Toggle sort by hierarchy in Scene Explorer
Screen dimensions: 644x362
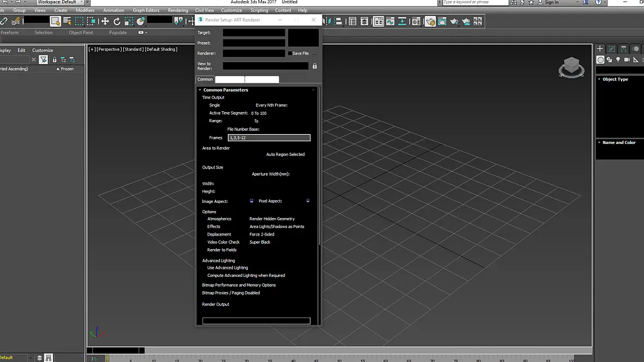[x=63, y=60]
